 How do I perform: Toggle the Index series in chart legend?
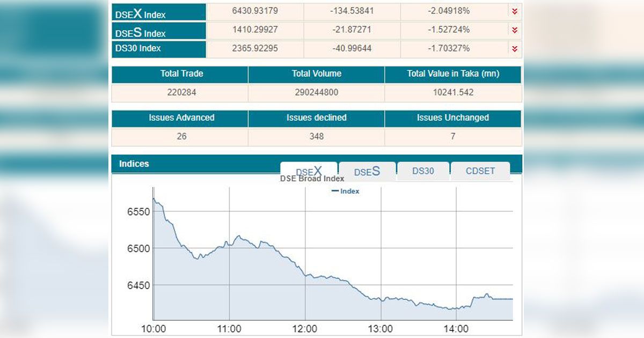pyautogui.click(x=346, y=191)
